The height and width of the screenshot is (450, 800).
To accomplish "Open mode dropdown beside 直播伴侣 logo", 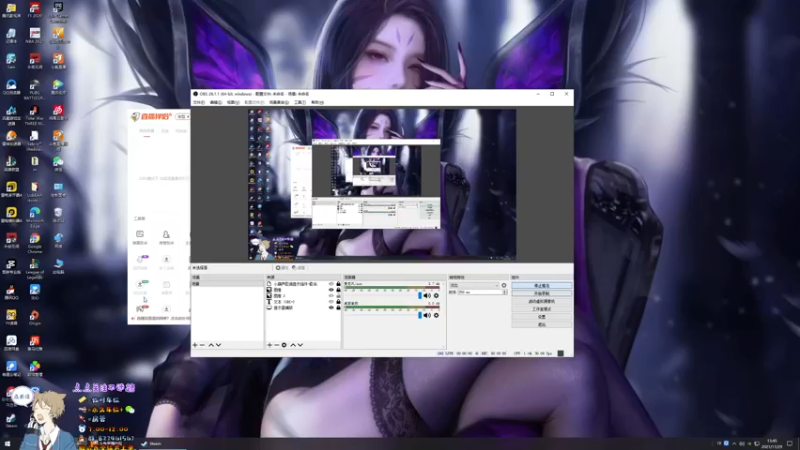I will click(x=182, y=117).
